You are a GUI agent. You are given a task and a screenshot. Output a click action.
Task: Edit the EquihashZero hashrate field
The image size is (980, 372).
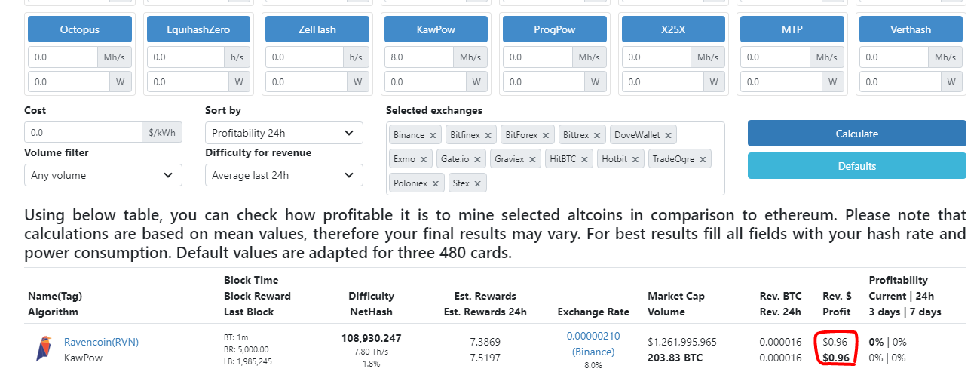[x=185, y=57]
